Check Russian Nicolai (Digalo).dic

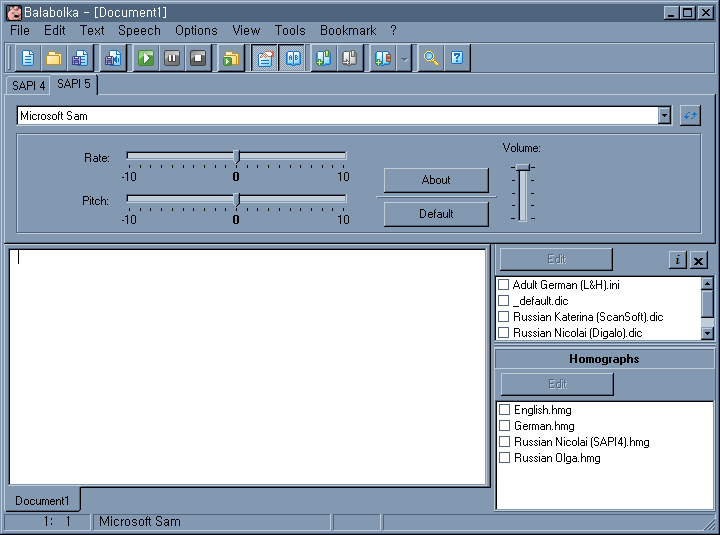[504, 332]
